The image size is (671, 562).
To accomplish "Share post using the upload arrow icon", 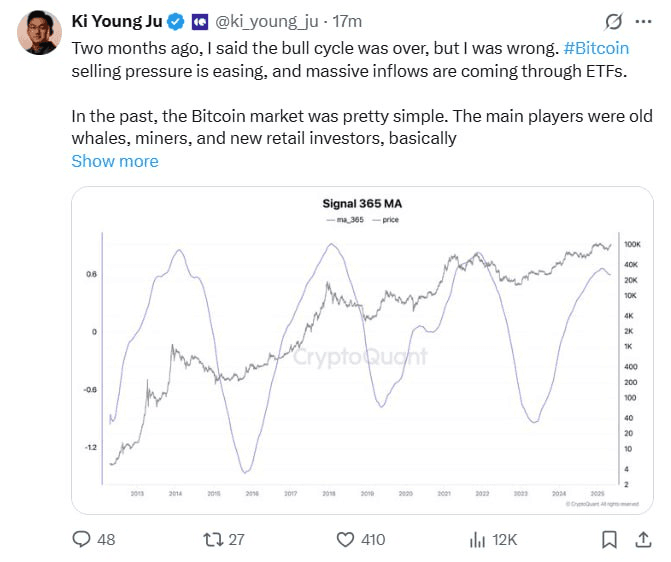I will coord(643,539).
